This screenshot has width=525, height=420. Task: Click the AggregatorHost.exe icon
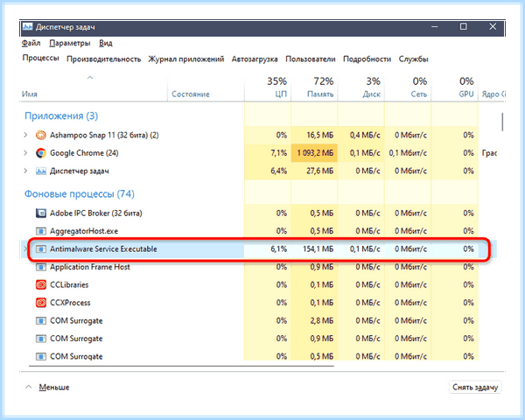(41, 231)
